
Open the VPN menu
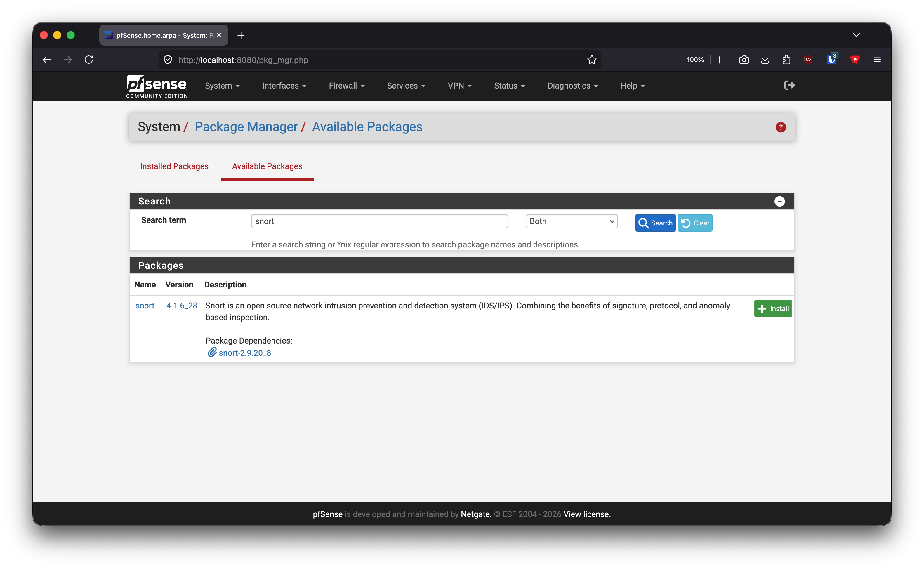point(459,86)
